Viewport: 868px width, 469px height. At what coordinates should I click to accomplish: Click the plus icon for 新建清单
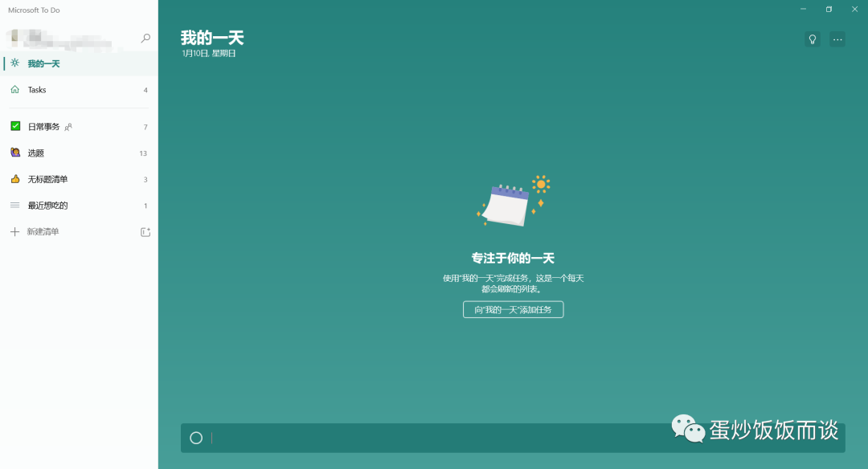(x=14, y=231)
